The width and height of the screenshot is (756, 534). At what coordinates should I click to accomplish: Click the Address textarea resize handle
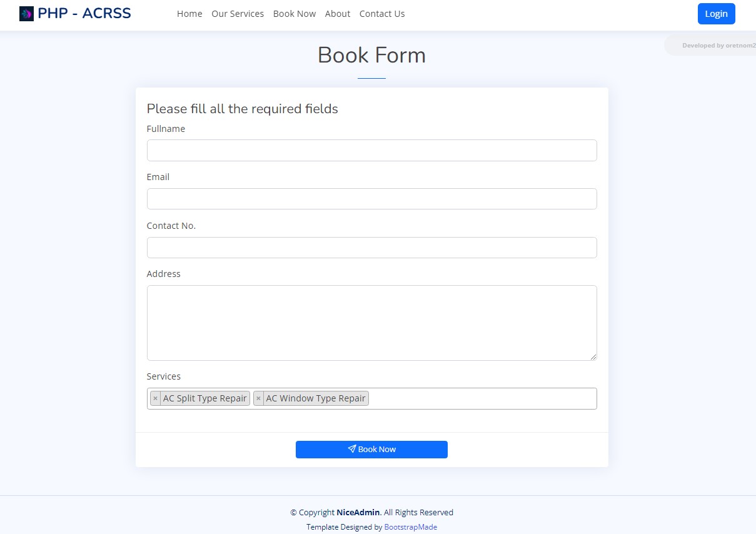coord(593,356)
